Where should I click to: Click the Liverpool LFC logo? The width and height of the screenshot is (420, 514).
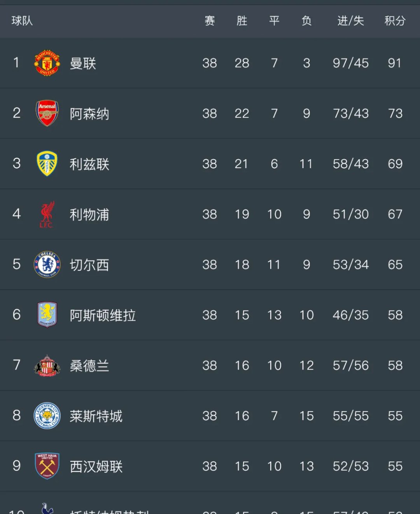click(47, 214)
